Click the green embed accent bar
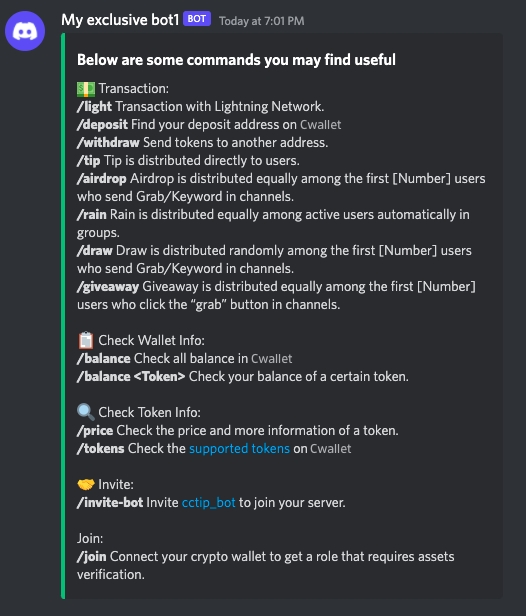Viewport: 526px width, 616px height. 63,316
